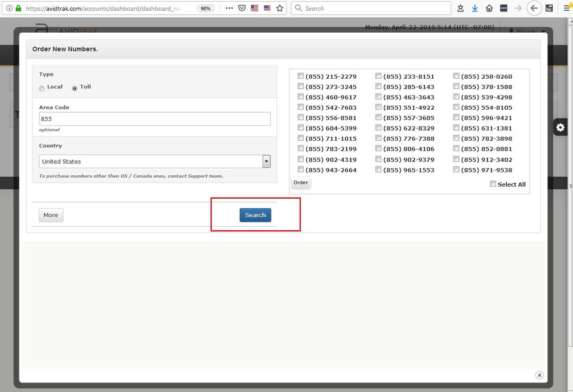Click the magnifier icon in search bar
Viewport: 573px width, 392px height.
point(298,8)
